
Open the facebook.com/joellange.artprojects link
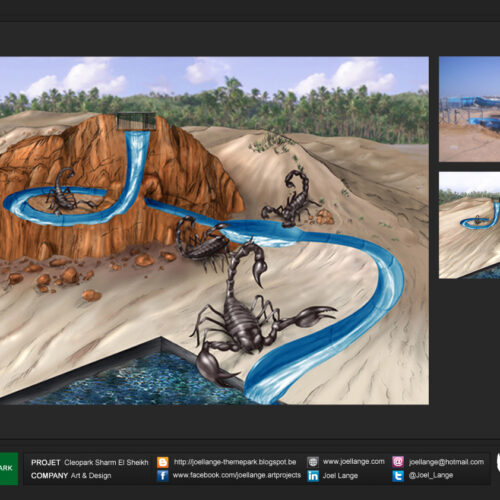[x=237, y=475]
